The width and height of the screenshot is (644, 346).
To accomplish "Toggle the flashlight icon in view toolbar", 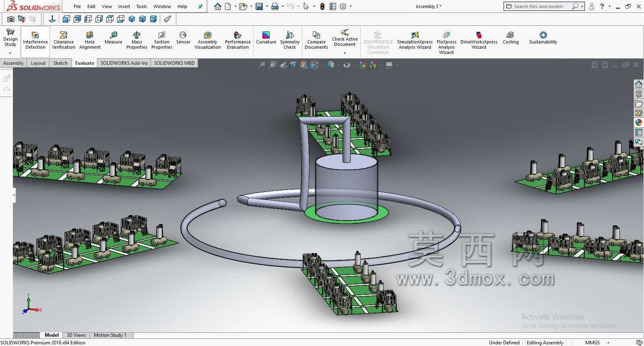I will pos(167,19).
